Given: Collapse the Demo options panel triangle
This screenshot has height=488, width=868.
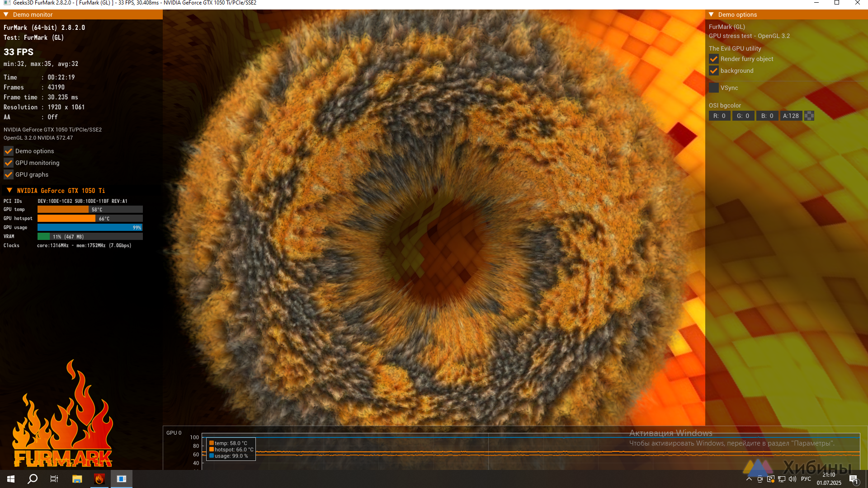Looking at the screenshot, I should click(x=712, y=15).
